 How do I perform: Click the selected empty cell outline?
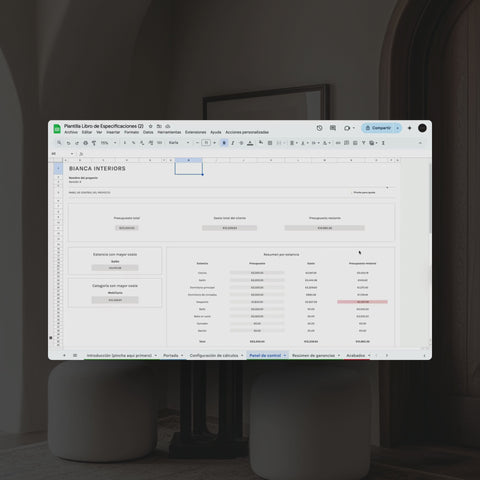pos(189,169)
